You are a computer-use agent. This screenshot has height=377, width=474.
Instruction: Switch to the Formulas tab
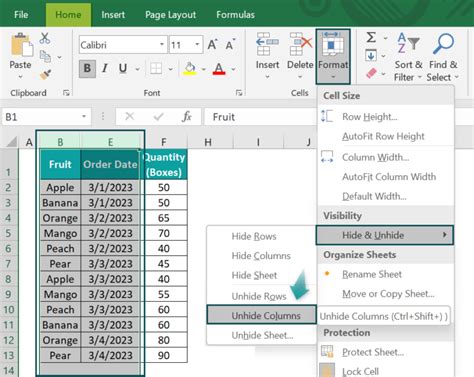235,15
